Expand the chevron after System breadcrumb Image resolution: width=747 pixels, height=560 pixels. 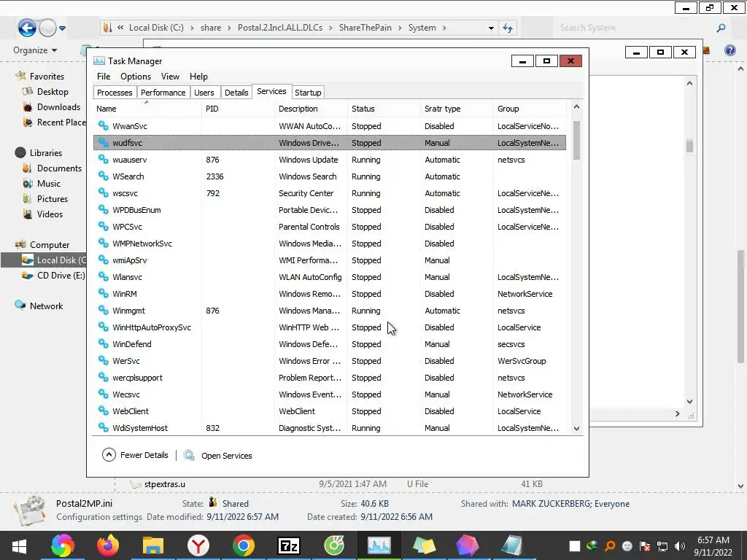tap(444, 28)
